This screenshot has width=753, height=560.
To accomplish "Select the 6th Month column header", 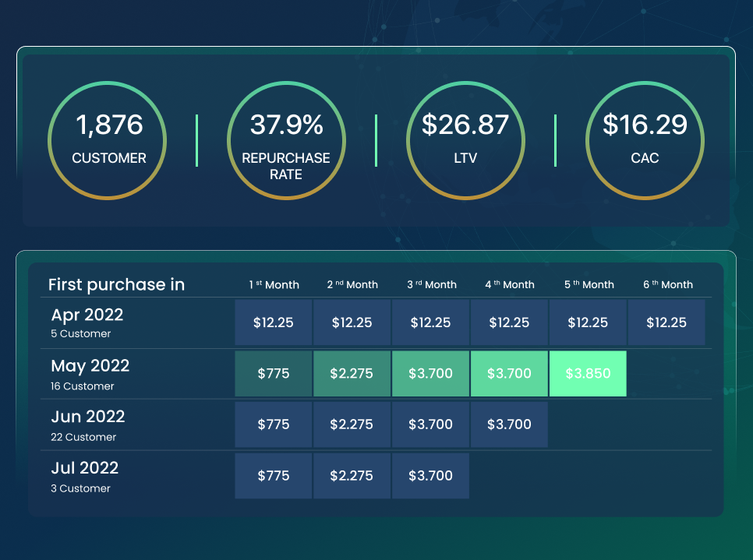I will 667,284.
